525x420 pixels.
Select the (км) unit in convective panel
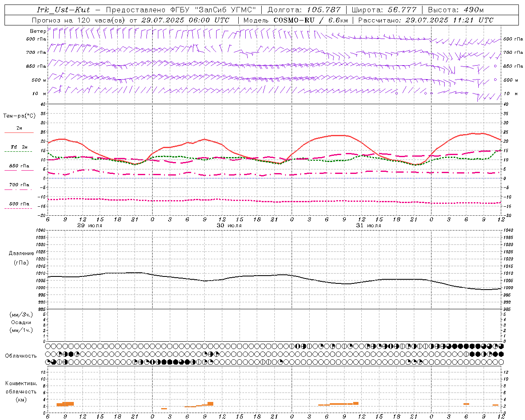[21, 399]
